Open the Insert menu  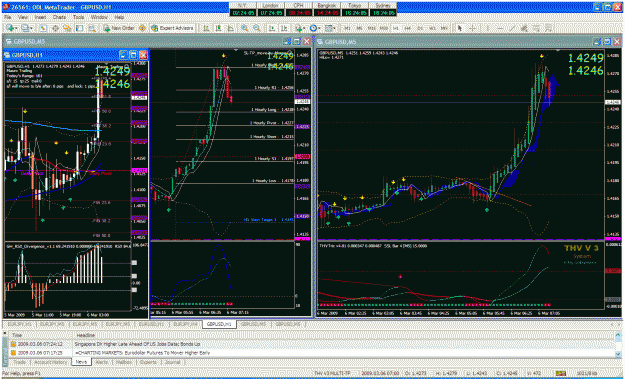tap(40, 18)
